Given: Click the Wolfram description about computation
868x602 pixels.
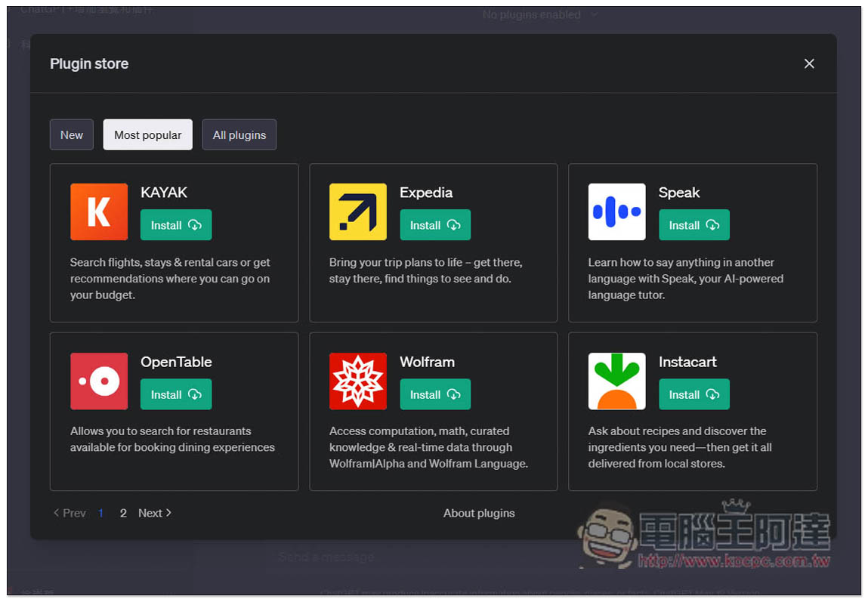Looking at the screenshot, I should pyautogui.click(x=428, y=447).
